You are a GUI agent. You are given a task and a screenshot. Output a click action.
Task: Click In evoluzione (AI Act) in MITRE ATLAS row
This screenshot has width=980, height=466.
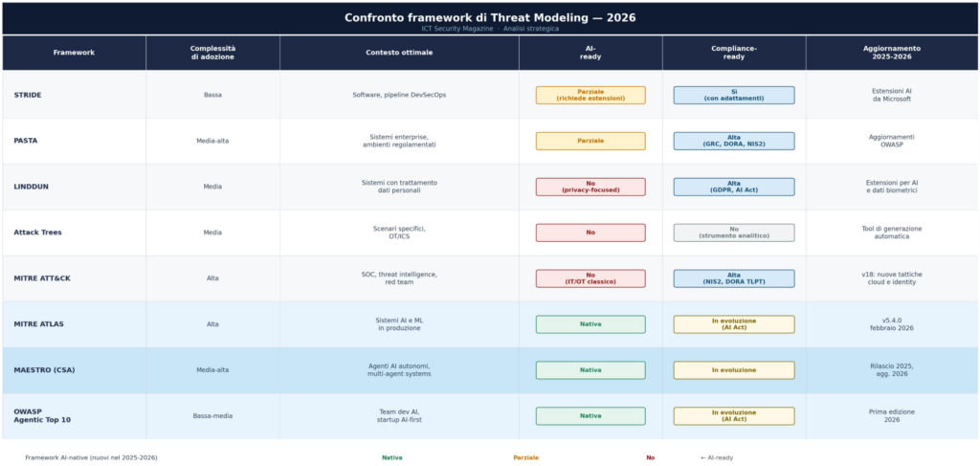[x=734, y=324]
